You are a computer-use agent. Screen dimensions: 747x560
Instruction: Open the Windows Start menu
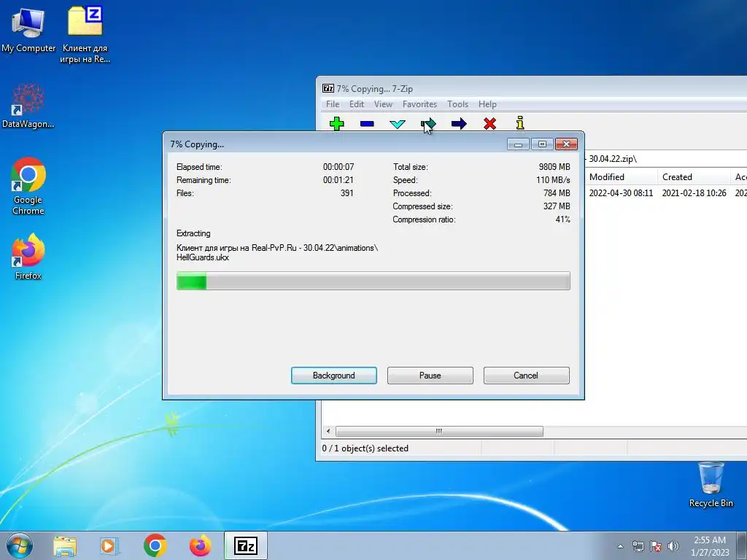pos(19,545)
